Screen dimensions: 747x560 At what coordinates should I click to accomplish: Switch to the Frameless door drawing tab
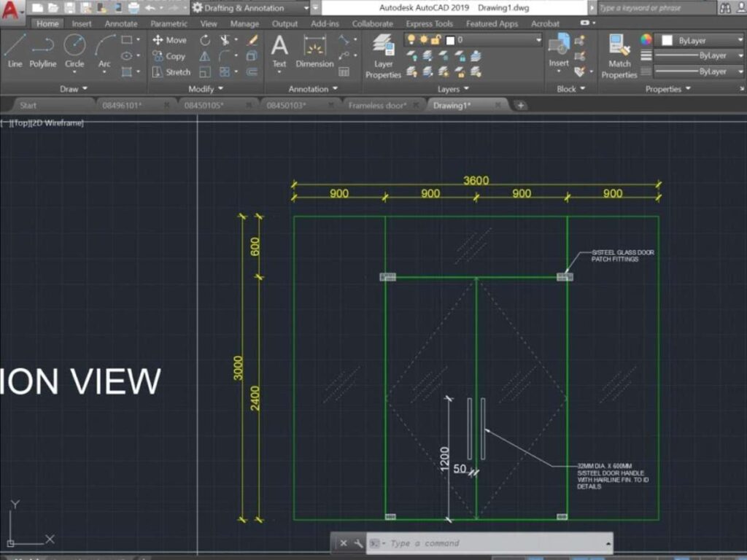click(377, 105)
